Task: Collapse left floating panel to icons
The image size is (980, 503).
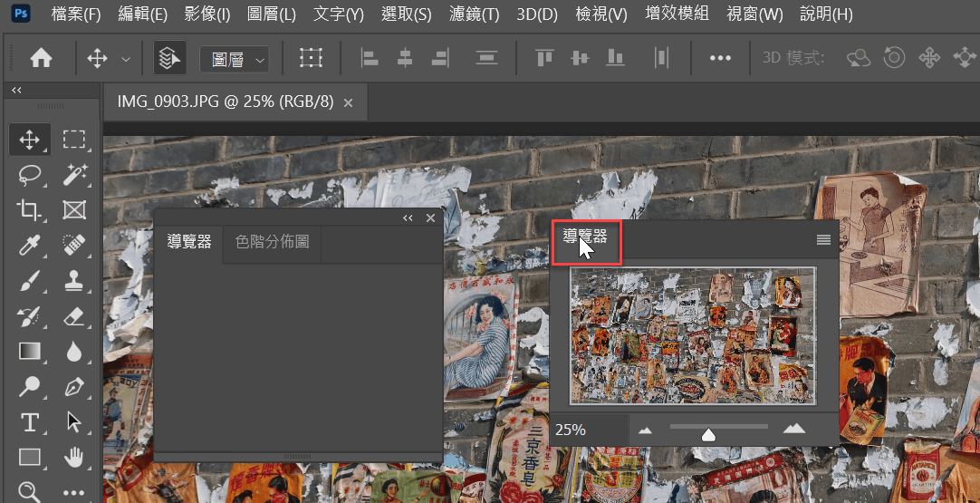Action: (x=408, y=218)
